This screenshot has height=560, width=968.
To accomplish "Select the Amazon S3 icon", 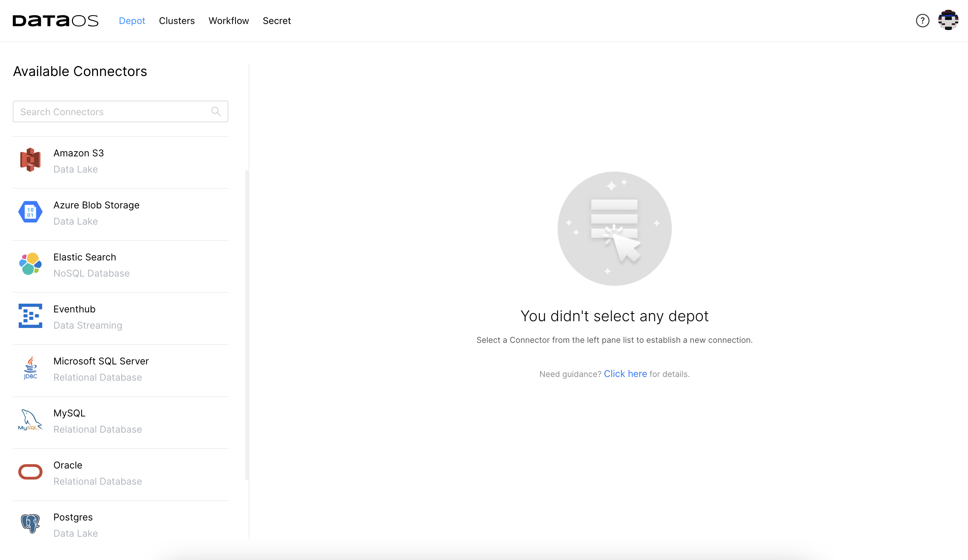I will pyautogui.click(x=30, y=160).
